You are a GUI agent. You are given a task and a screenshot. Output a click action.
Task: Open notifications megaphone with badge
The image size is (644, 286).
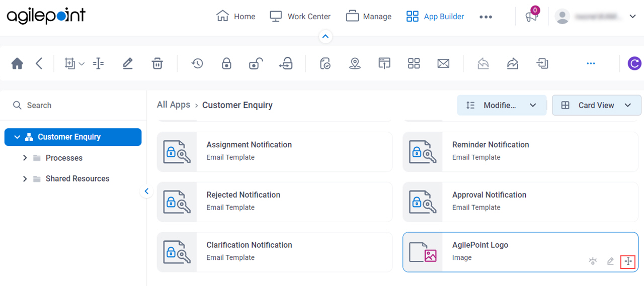click(532, 16)
